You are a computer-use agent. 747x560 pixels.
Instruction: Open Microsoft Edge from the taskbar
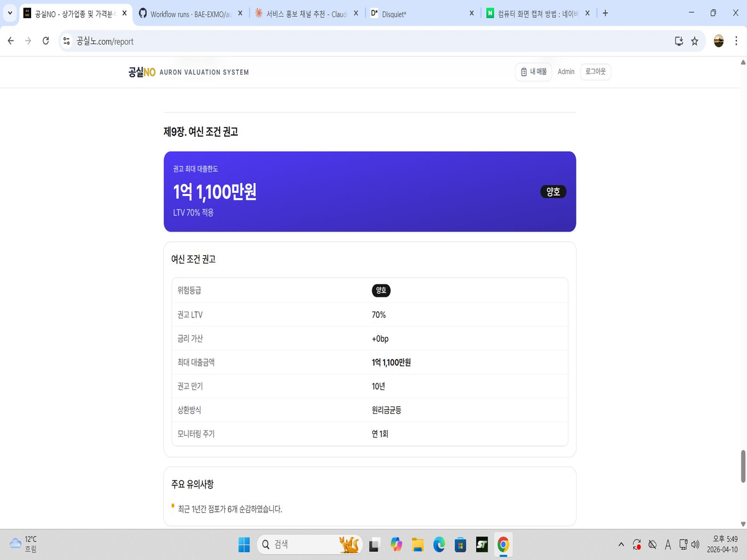[x=439, y=544]
